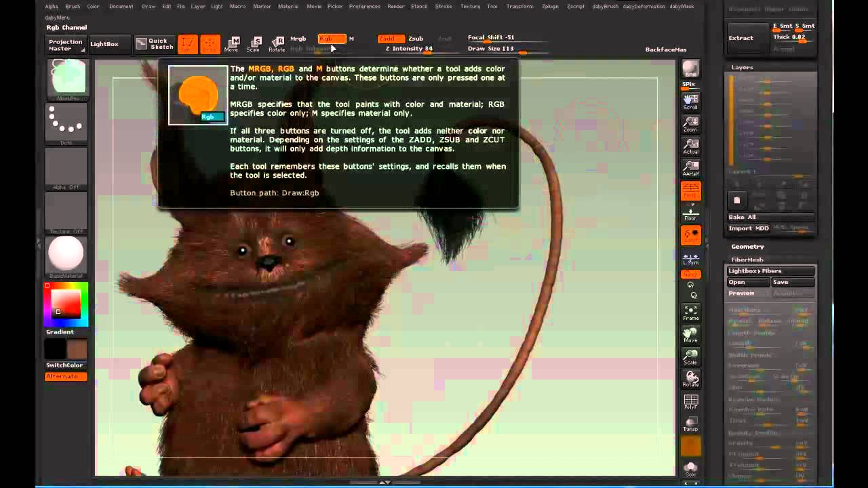Click Open in FiberMesh panel
The width and height of the screenshot is (868, 488).
tap(748, 282)
